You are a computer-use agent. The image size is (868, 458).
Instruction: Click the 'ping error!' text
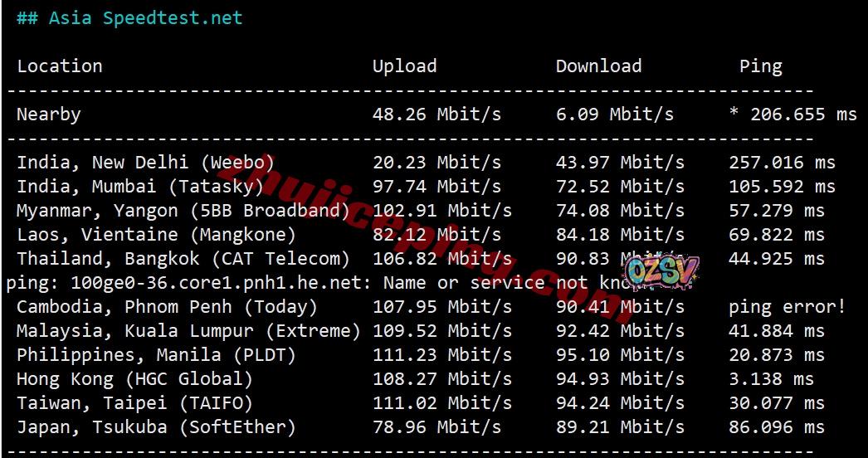[787, 307]
